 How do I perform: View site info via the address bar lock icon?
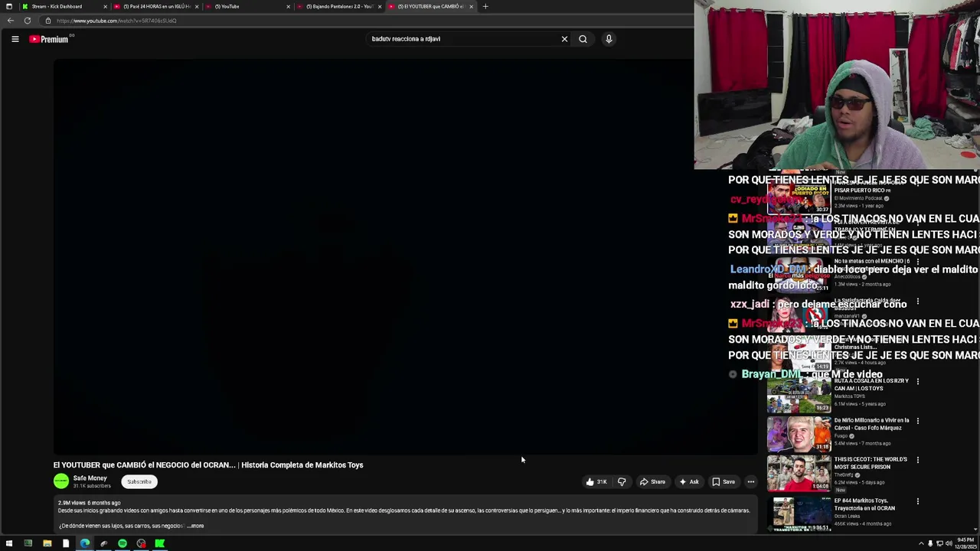click(x=47, y=21)
